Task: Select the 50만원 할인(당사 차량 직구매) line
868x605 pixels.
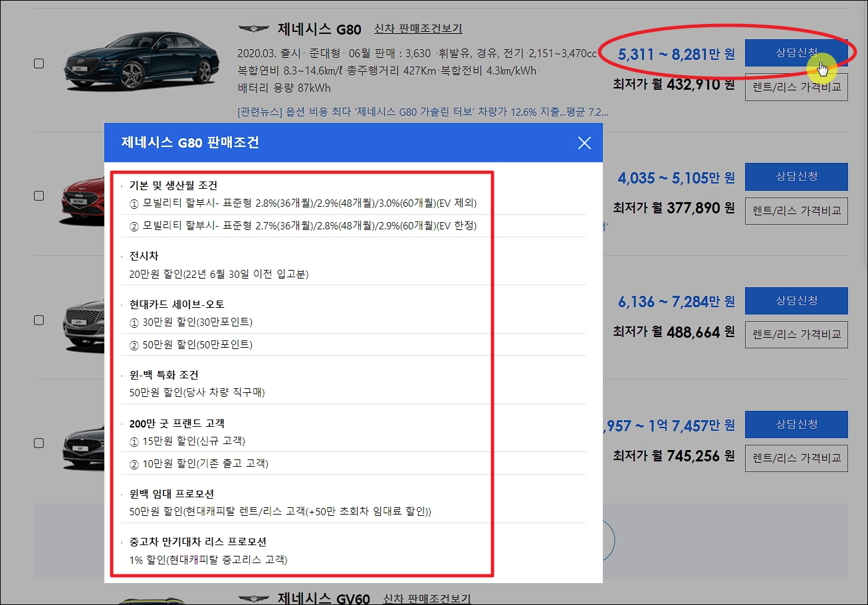Action: click(197, 393)
